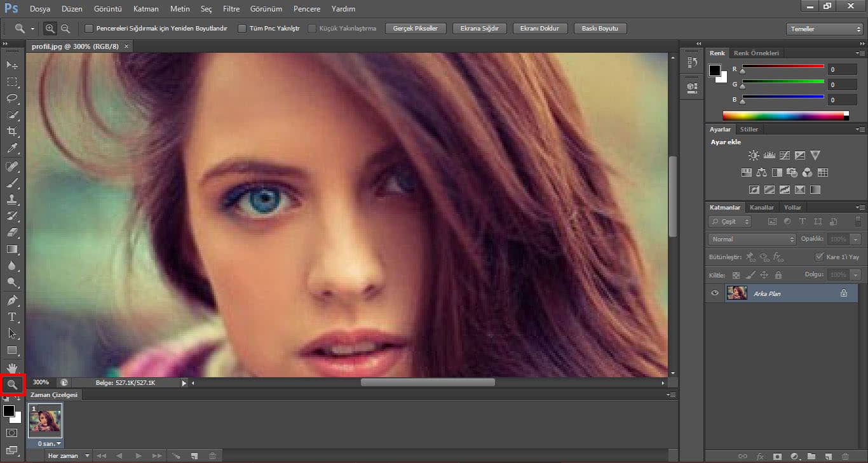
Task: Open the Filtre menu
Action: (x=231, y=9)
